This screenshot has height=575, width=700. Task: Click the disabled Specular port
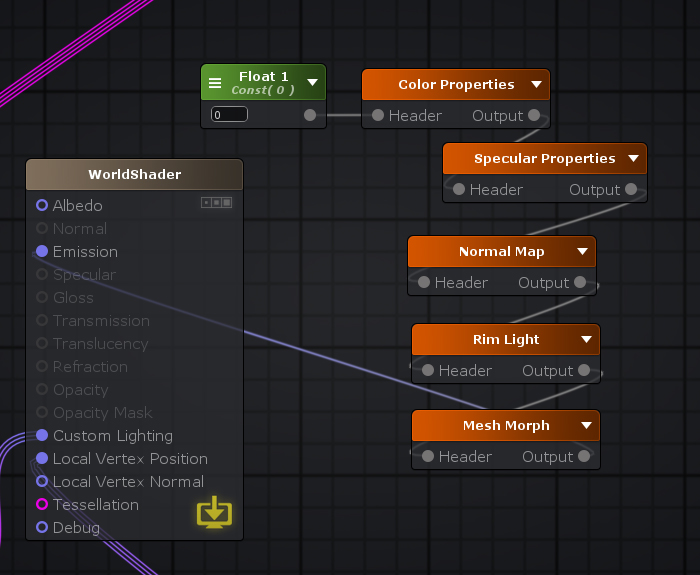pyautogui.click(x=42, y=274)
